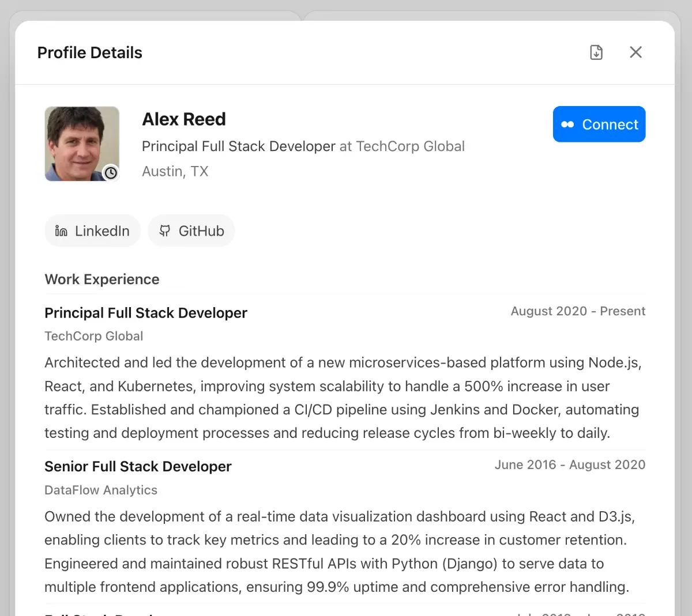Click the Austin, TX location text
The width and height of the screenshot is (692, 616).
click(x=175, y=171)
